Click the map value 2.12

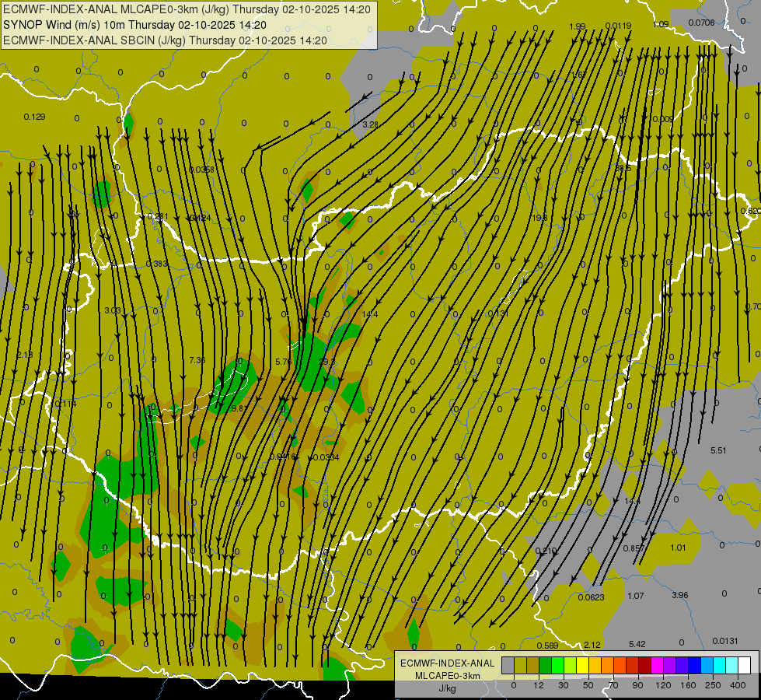tap(592, 645)
